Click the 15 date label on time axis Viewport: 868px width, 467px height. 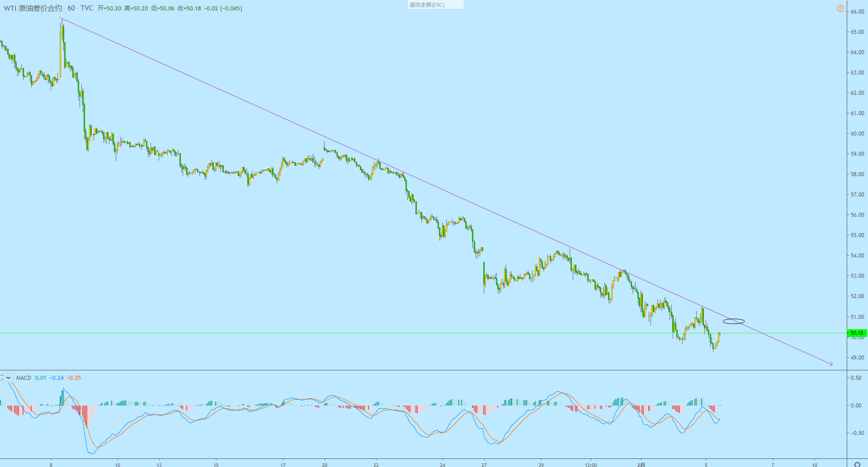coord(216,465)
